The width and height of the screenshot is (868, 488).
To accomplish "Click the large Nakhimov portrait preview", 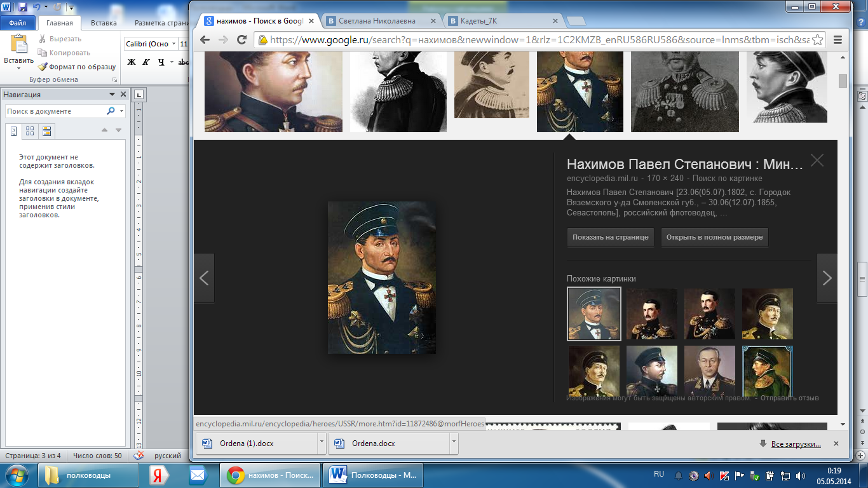I will tap(382, 278).
